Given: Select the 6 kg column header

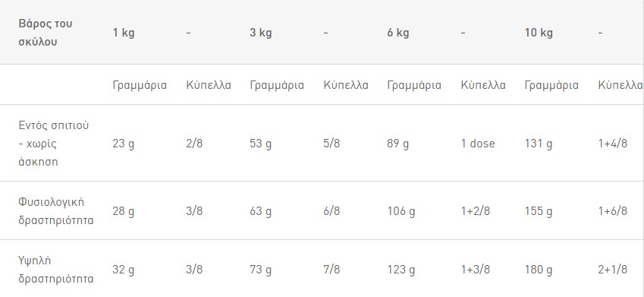Looking at the screenshot, I should click(x=398, y=33).
